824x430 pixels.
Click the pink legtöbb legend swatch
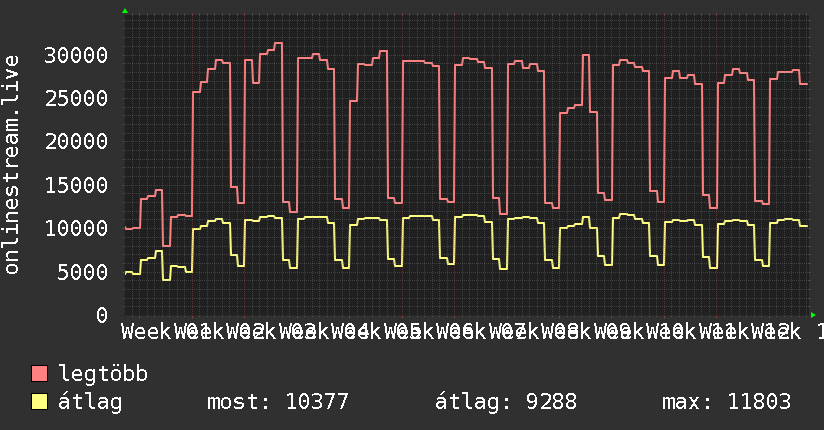(39, 374)
